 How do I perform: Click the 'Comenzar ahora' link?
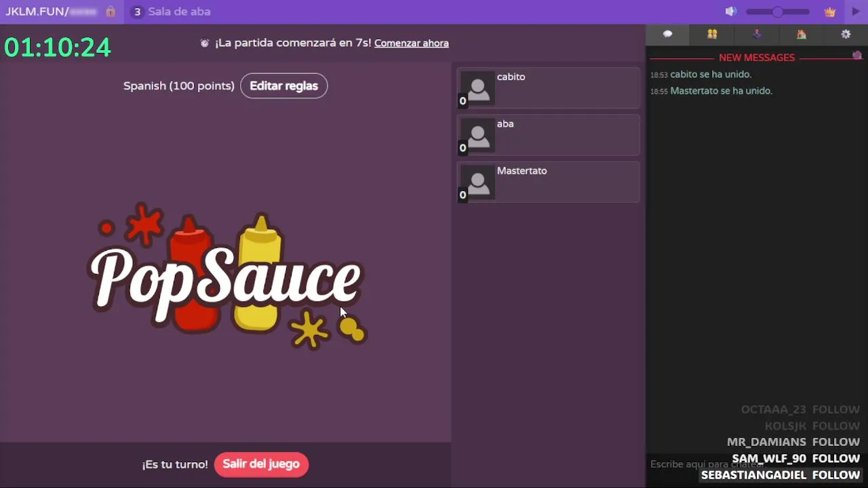click(412, 43)
